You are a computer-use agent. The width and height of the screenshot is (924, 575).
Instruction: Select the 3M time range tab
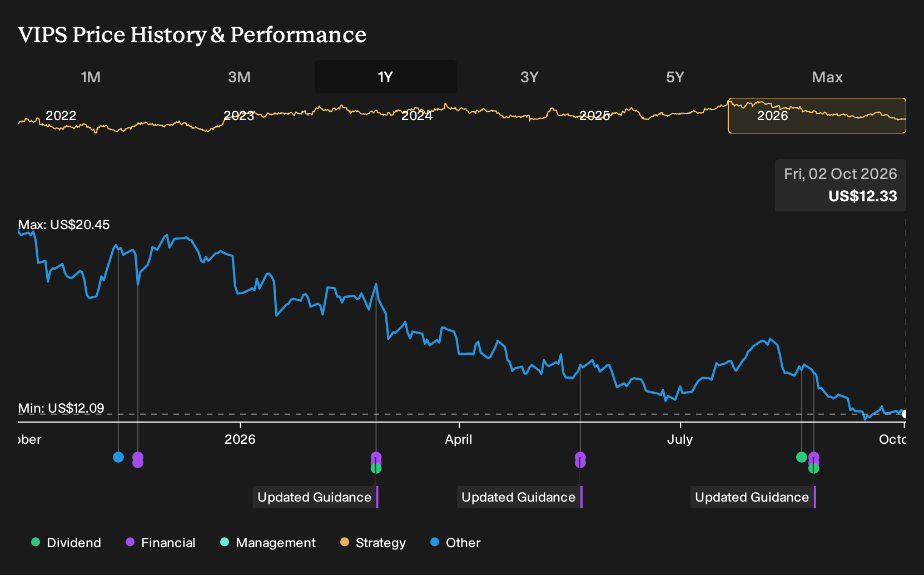239,77
